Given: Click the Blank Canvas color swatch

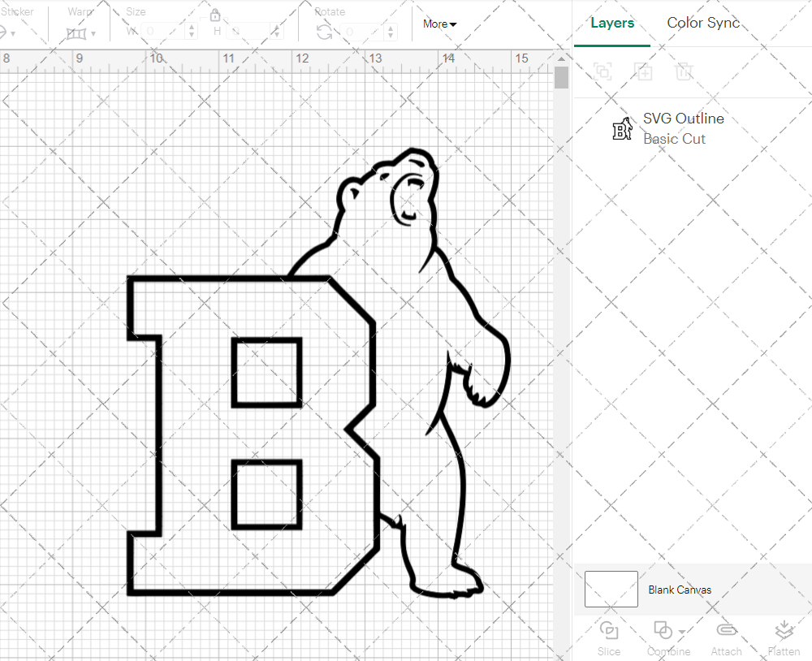Looking at the screenshot, I should 611,589.
